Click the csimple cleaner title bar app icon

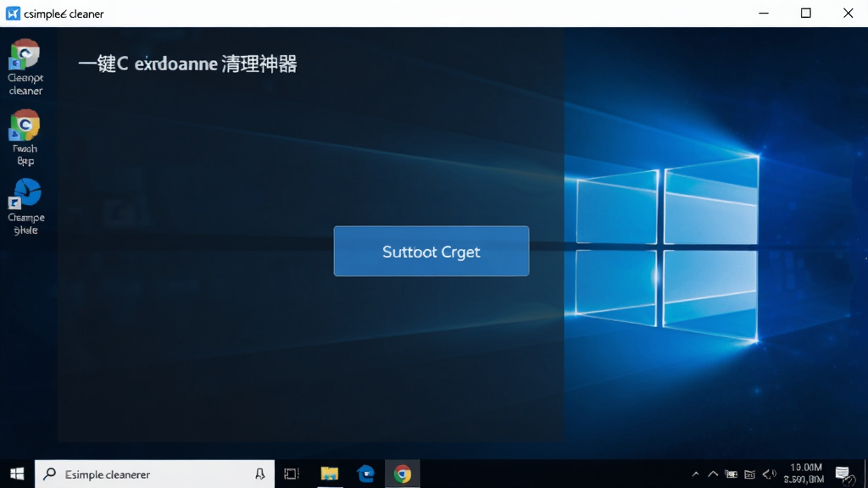point(13,14)
